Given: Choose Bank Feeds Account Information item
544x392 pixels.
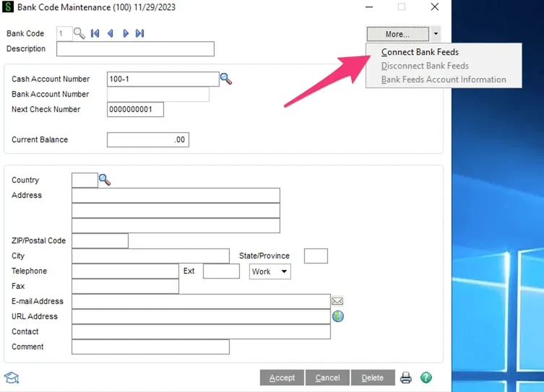Looking at the screenshot, I should pos(444,79).
